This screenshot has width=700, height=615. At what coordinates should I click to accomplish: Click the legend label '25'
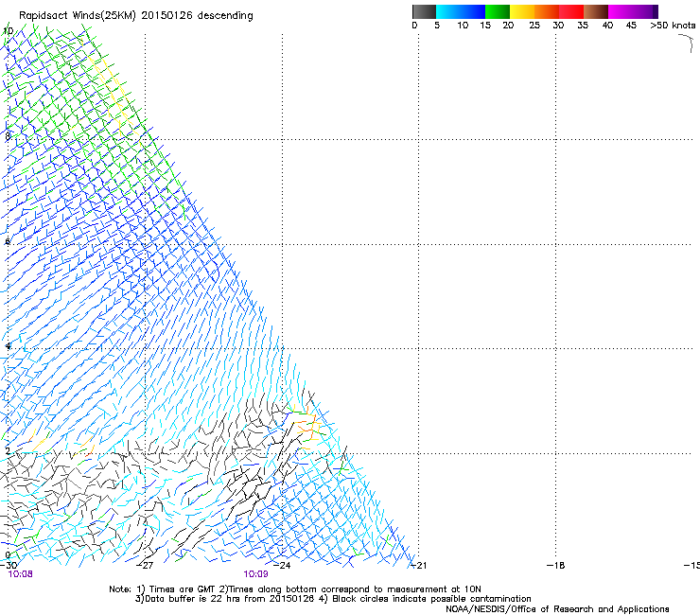534,26
